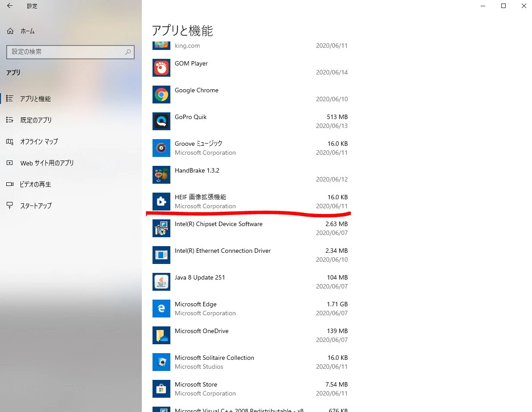The height and width of the screenshot is (412, 532).
Task: Select Microsoft Visual C++ 2008 Redistributable entry
Action: coord(239,410)
